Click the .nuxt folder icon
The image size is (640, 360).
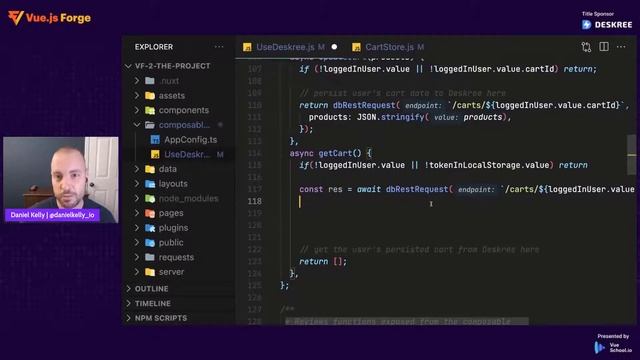[x=150, y=81]
